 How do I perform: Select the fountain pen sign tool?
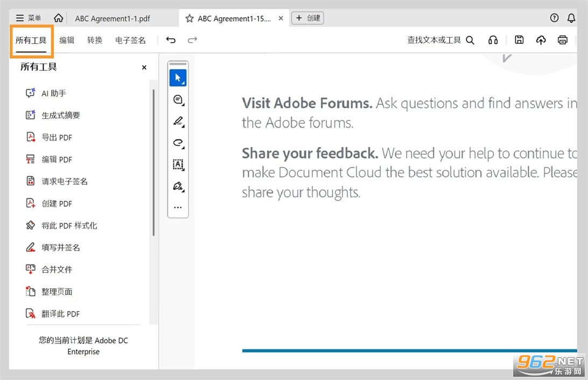178,186
